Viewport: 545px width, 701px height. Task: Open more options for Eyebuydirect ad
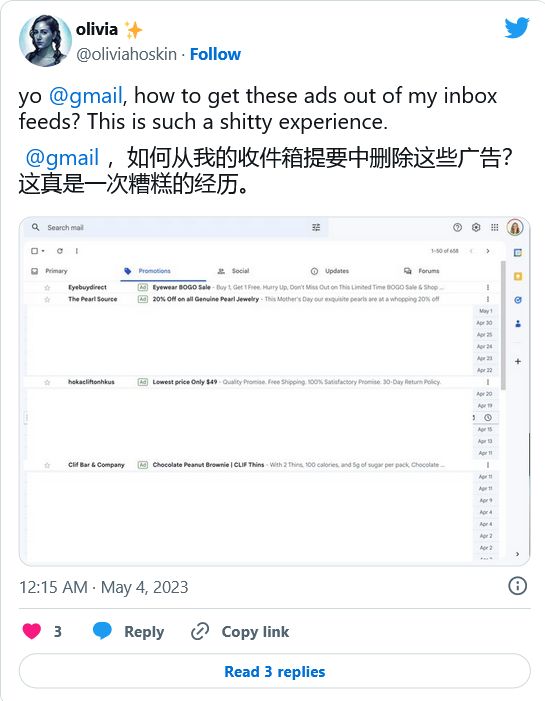(488, 287)
